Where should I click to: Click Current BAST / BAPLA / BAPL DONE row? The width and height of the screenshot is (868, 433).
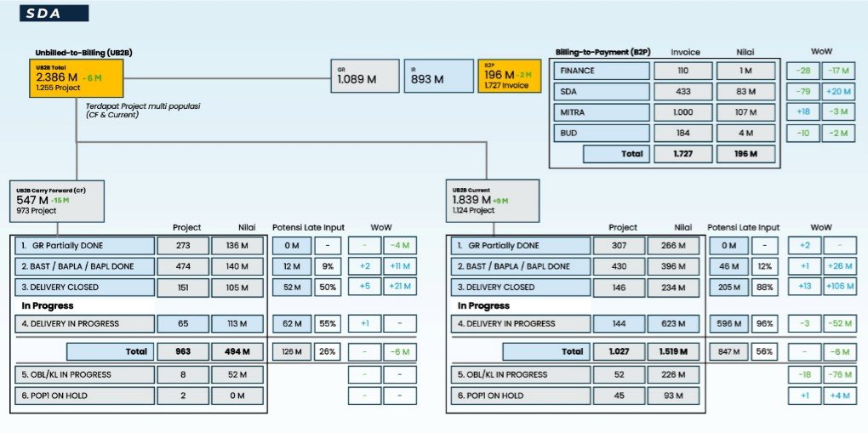click(521, 266)
